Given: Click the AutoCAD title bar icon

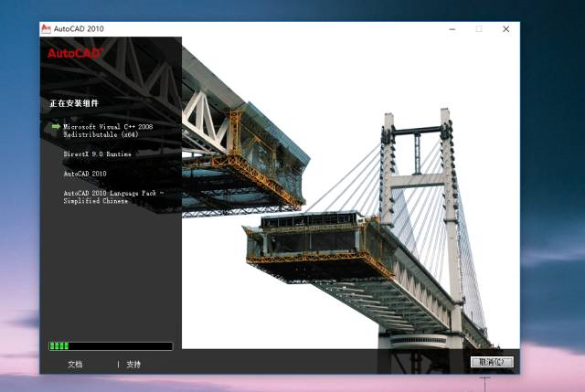Looking at the screenshot, I should (46, 28).
